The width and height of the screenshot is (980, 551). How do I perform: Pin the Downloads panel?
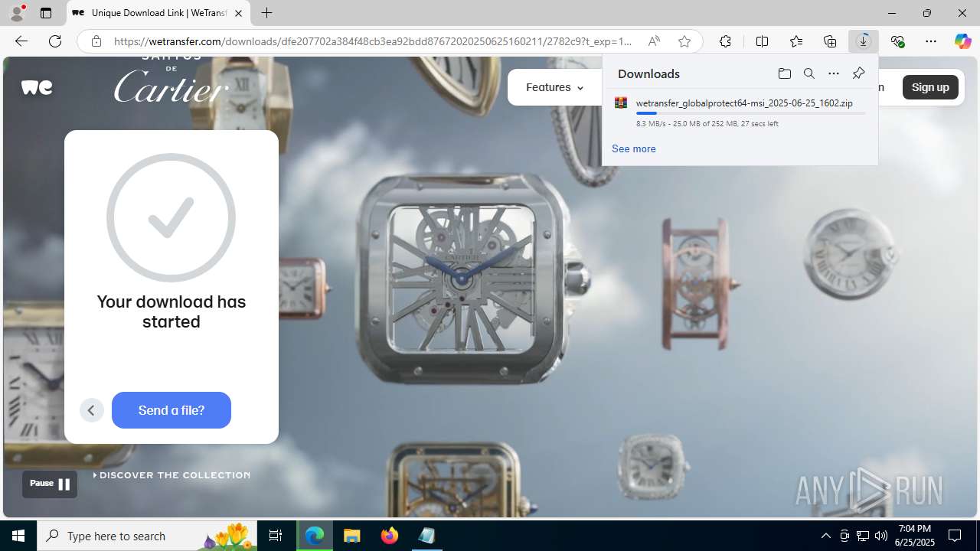[x=858, y=73]
